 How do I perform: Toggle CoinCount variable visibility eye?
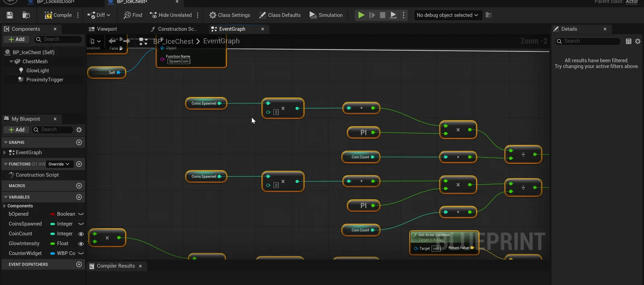81,234
